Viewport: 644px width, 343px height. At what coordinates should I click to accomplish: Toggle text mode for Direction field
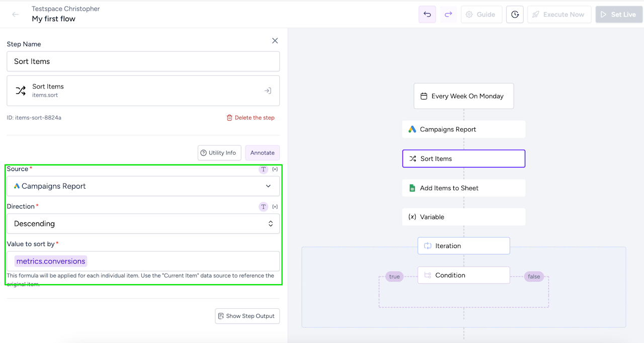(263, 207)
